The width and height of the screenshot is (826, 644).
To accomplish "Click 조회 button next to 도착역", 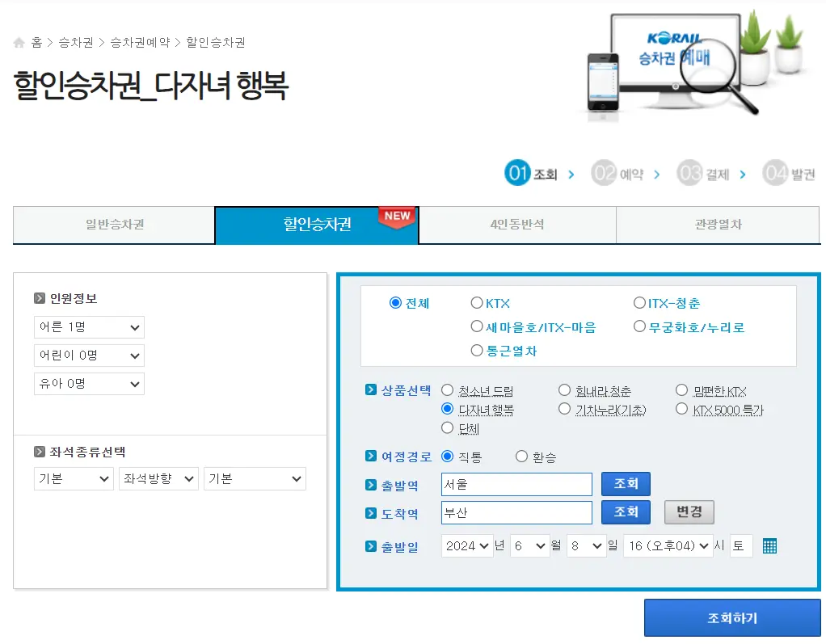I will (x=626, y=512).
